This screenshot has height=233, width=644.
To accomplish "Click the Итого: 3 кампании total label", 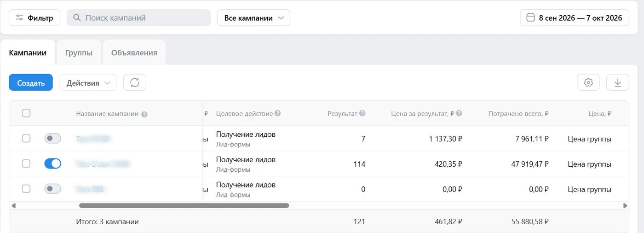I will pos(107,221).
